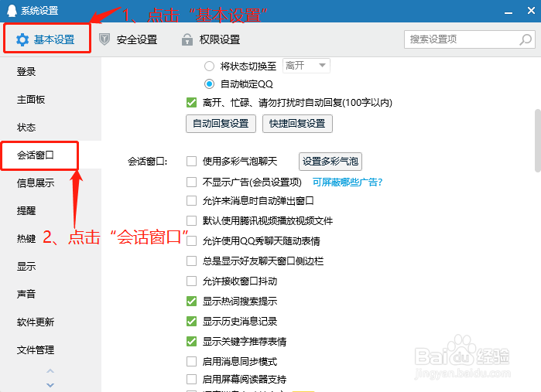
Task: Click the gear icon of 基本设置
Action: [22, 40]
